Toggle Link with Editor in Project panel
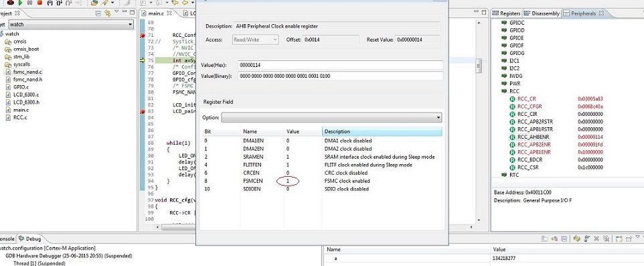Screen dimensions: 644x266 coord(108,13)
